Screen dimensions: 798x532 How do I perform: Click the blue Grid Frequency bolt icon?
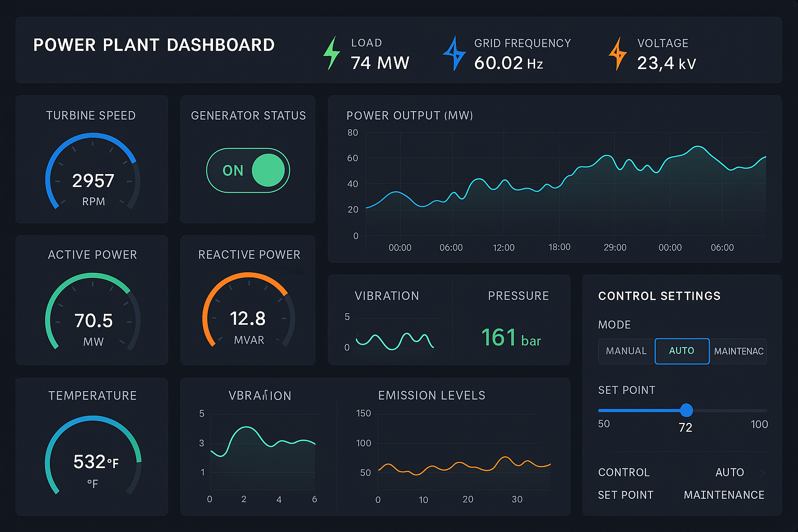tap(454, 53)
